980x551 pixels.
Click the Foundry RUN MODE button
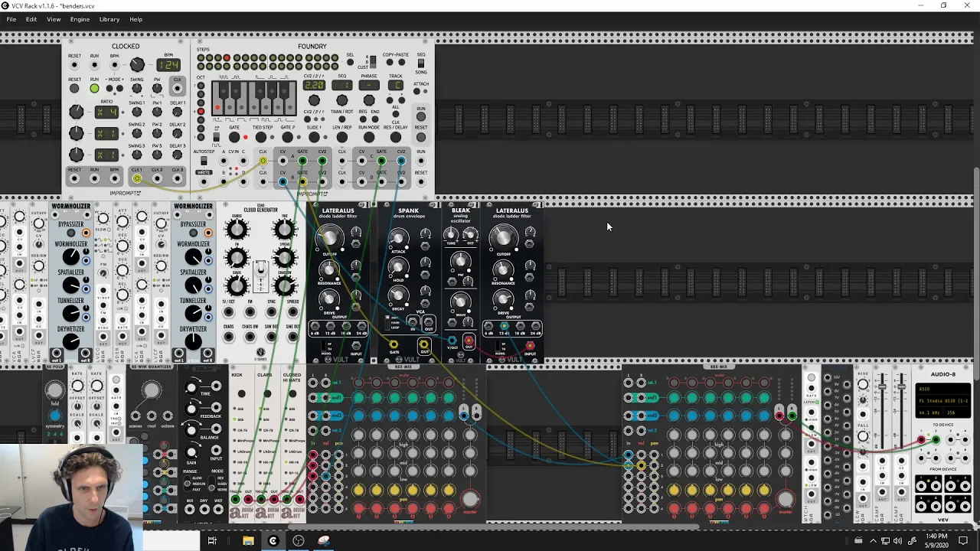point(369,137)
